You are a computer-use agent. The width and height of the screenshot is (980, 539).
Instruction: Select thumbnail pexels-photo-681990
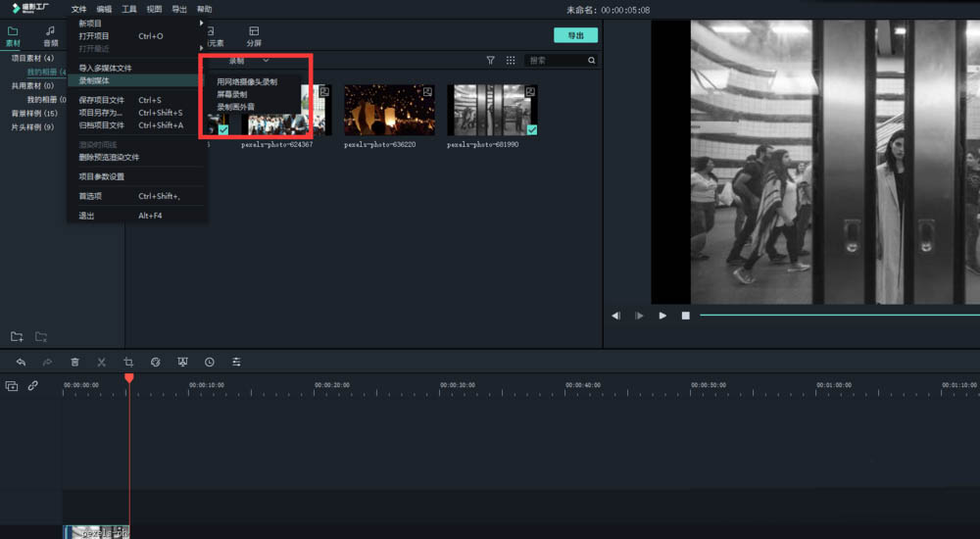493,110
